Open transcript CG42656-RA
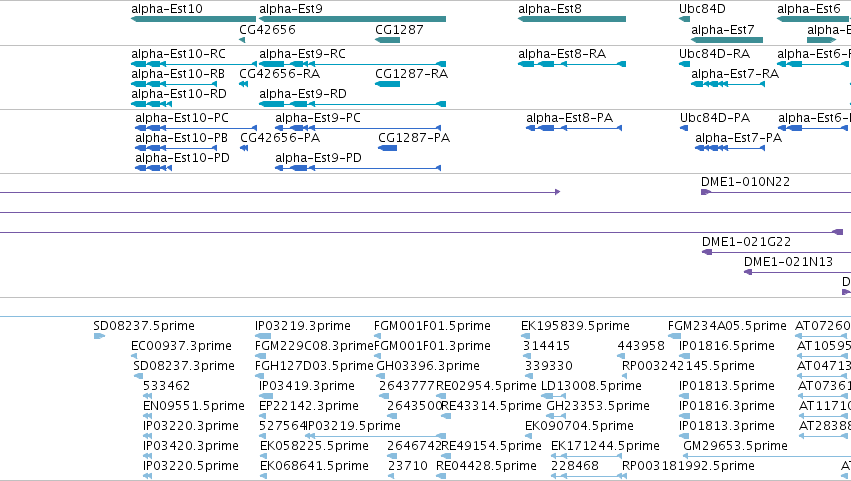The image size is (851, 481). click(x=244, y=84)
